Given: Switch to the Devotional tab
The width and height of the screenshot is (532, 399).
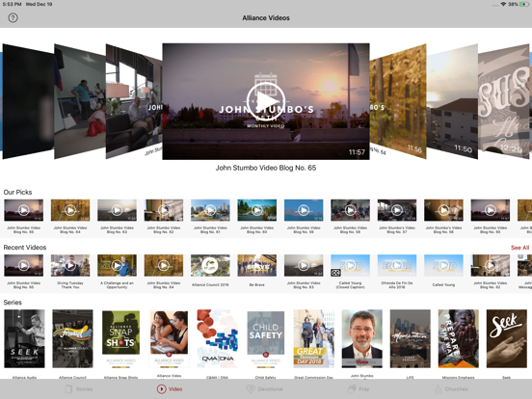Looking at the screenshot, I should (265, 389).
